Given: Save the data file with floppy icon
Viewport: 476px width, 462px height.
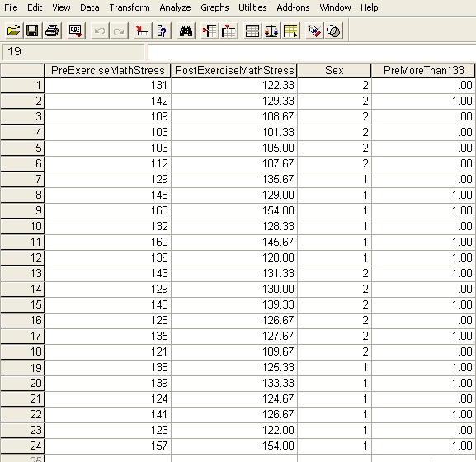Looking at the screenshot, I should pyautogui.click(x=32, y=31).
